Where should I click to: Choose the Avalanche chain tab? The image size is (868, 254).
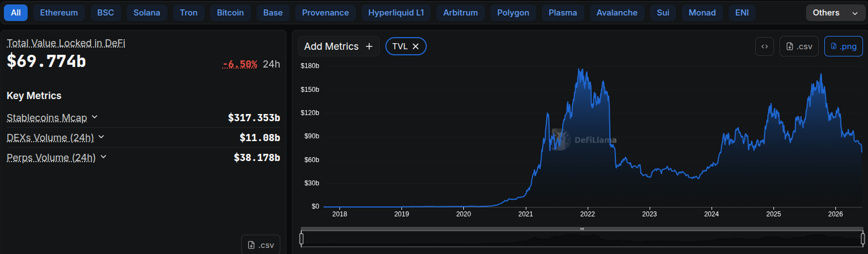tap(617, 13)
